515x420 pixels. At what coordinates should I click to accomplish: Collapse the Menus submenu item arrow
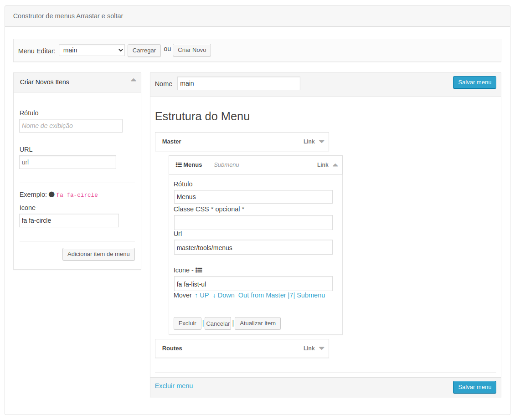click(x=335, y=165)
